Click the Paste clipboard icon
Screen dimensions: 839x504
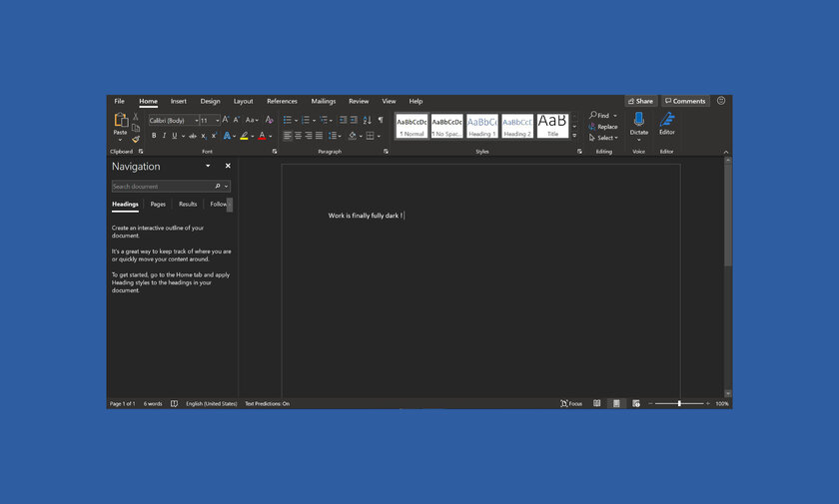pos(121,120)
